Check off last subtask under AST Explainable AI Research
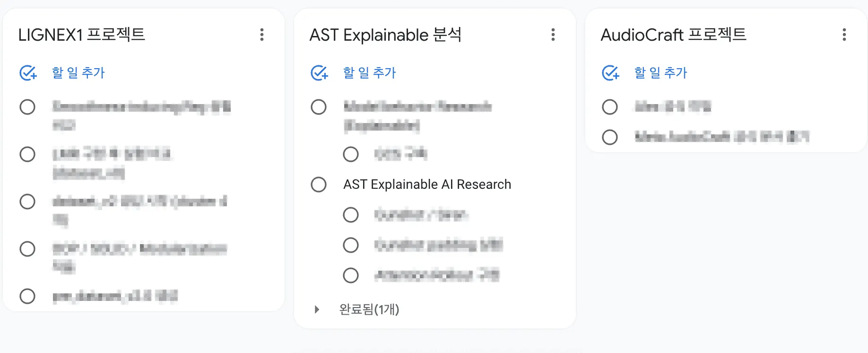868x353 pixels. (x=351, y=275)
